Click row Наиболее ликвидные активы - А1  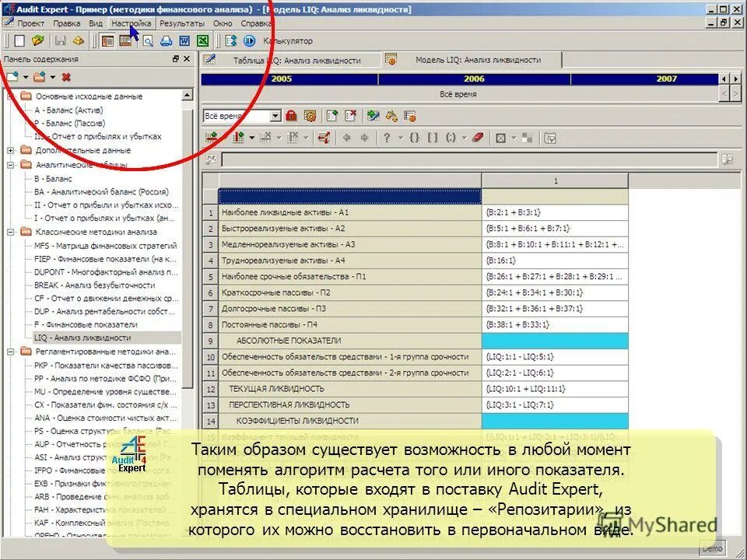click(350, 212)
